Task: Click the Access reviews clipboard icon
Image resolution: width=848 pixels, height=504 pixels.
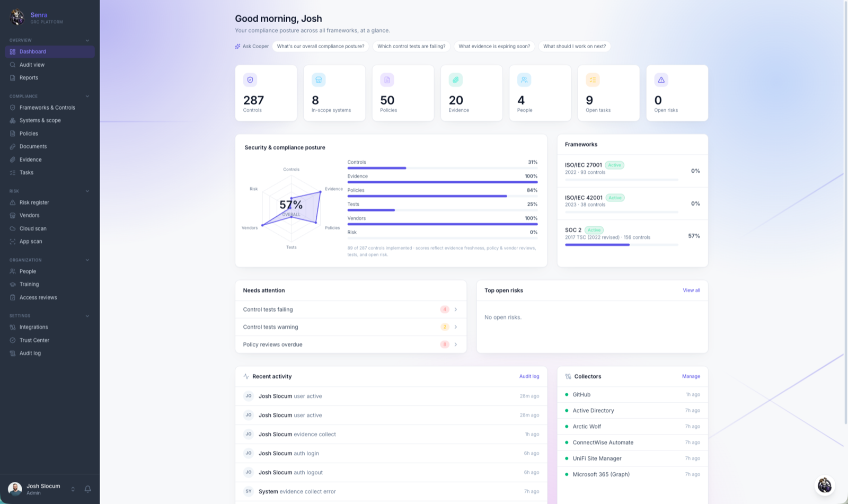Action: pos(13,297)
